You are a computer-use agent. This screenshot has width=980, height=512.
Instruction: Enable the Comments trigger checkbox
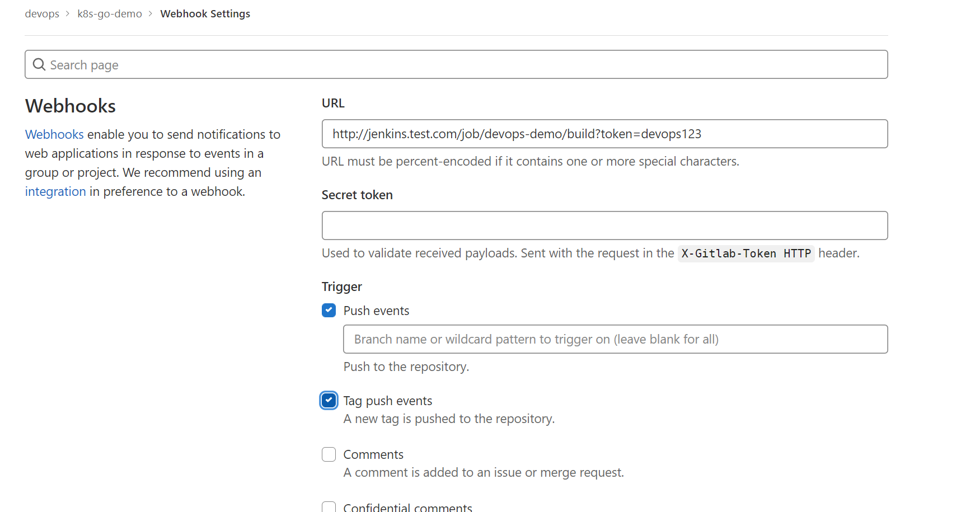coord(329,454)
